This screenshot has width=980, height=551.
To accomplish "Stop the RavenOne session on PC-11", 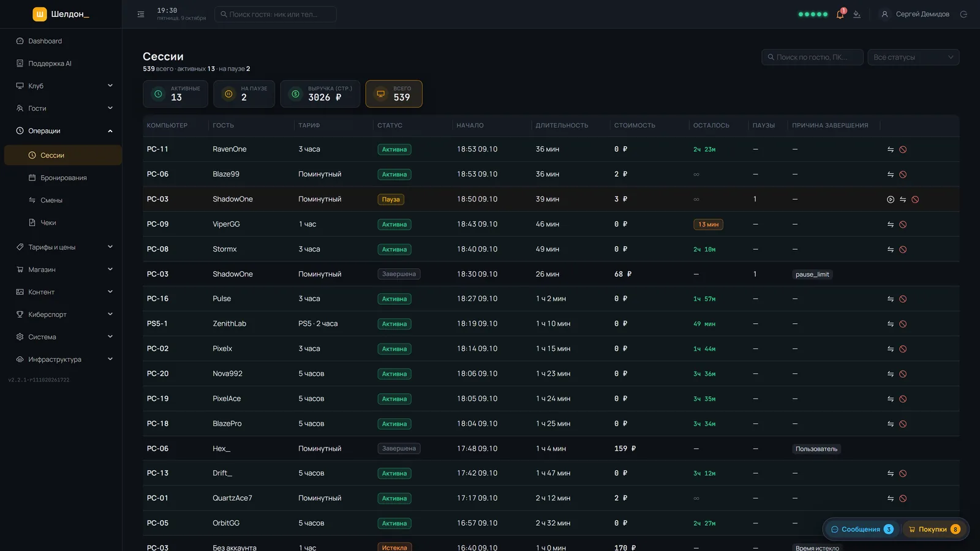I will (903, 149).
